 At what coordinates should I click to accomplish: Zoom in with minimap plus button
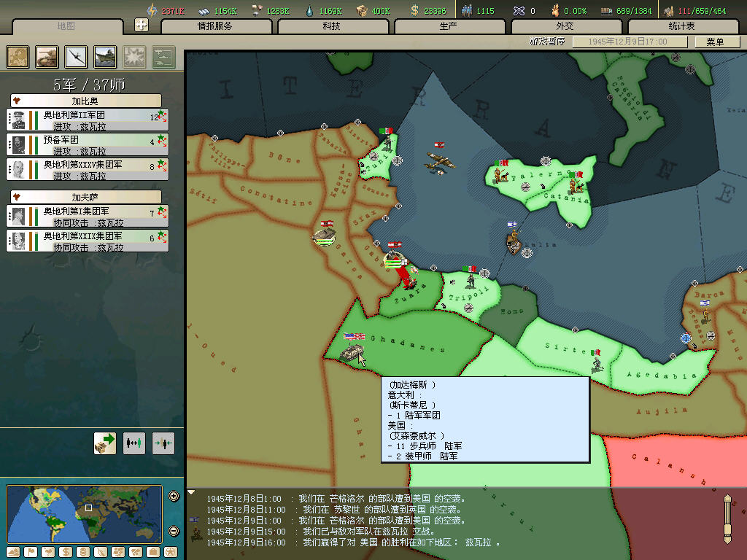[x=174, y=497]
